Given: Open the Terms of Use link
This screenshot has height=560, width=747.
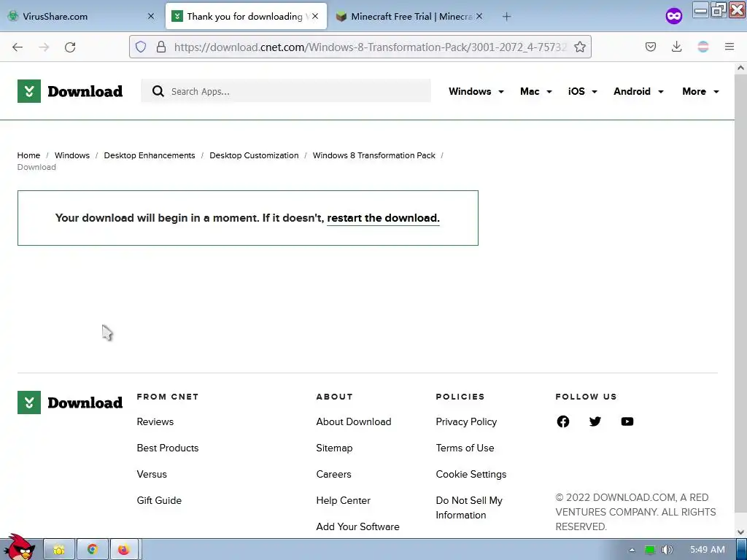Looking at the screenshot, I should point(465,448).
